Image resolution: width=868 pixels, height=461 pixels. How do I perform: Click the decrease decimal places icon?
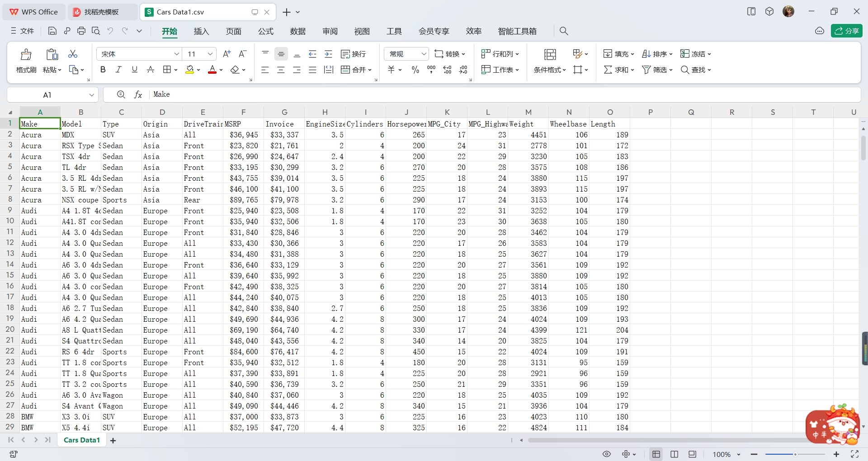point(463,70)
